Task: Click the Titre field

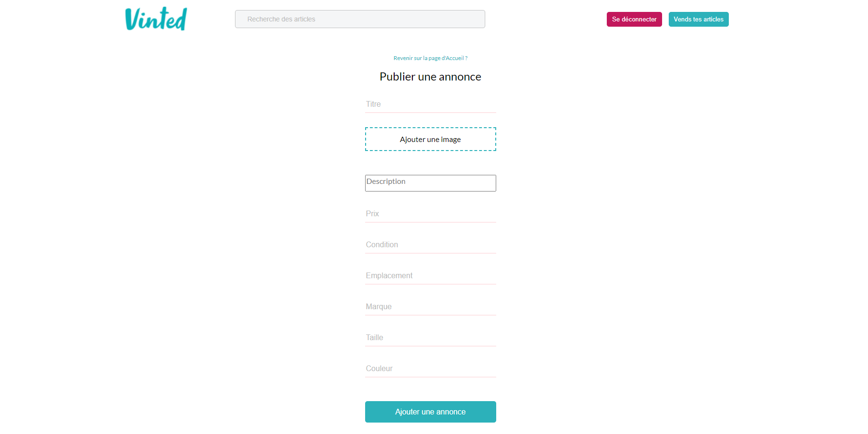Action: 429,104
